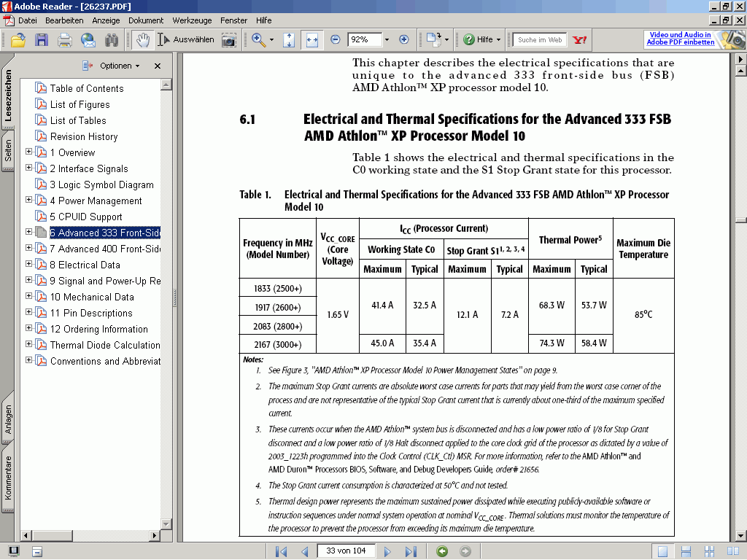Expand the 12 Ordering Information bookmark
The height and width of the screenshot is (560, 747).
coord(28,327)
